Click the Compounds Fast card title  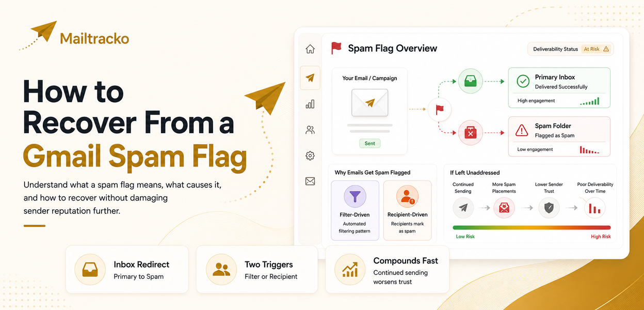tap(406, 261)
